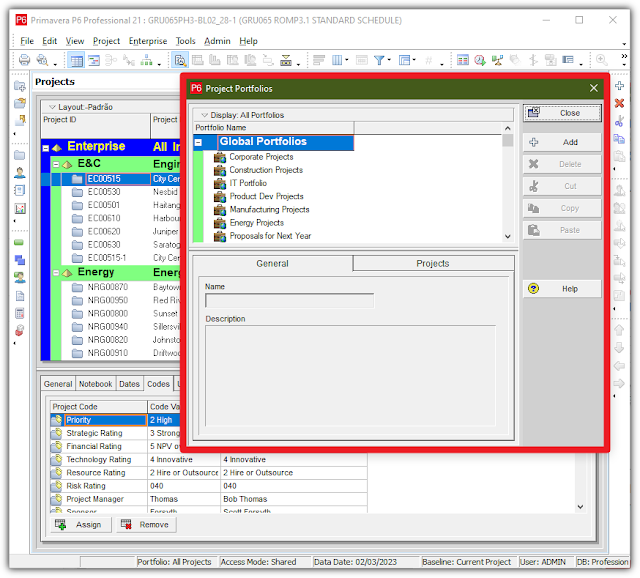Open the File menu

(x=27, y=41)
